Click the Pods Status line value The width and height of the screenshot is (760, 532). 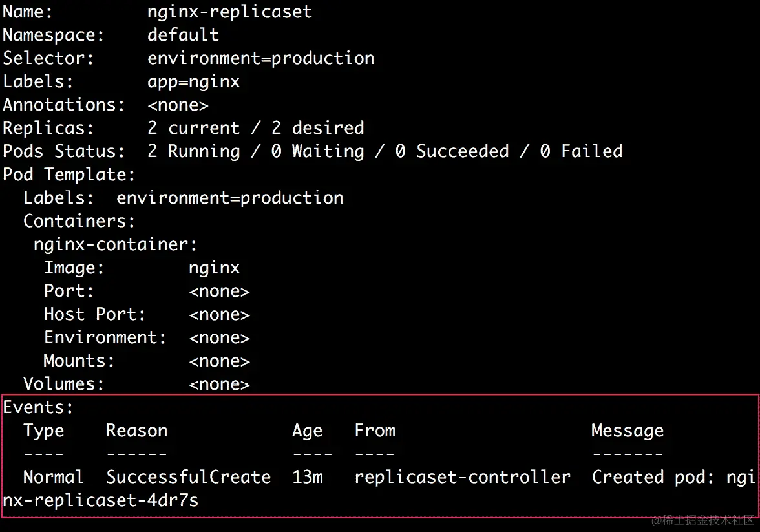click(385, 151)
